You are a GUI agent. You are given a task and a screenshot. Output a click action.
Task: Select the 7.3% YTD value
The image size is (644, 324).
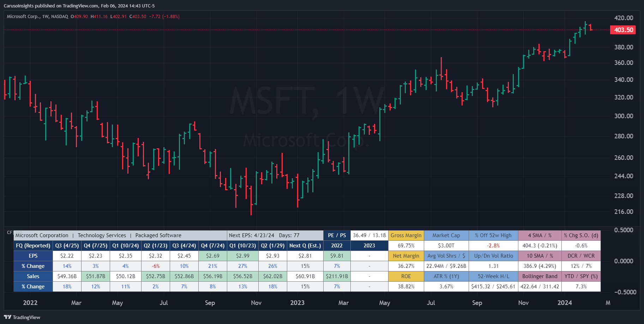point(581,287)
